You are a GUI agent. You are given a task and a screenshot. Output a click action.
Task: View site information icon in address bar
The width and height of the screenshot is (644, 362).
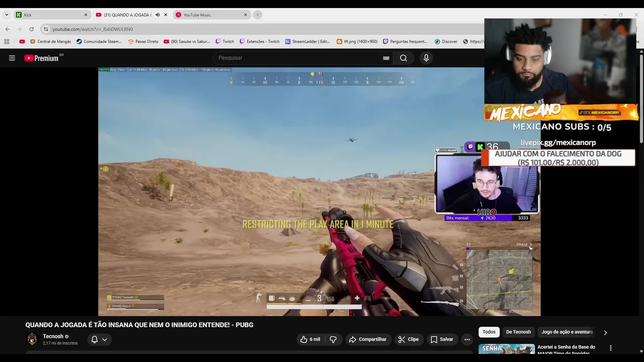click(x=46, y=29)
